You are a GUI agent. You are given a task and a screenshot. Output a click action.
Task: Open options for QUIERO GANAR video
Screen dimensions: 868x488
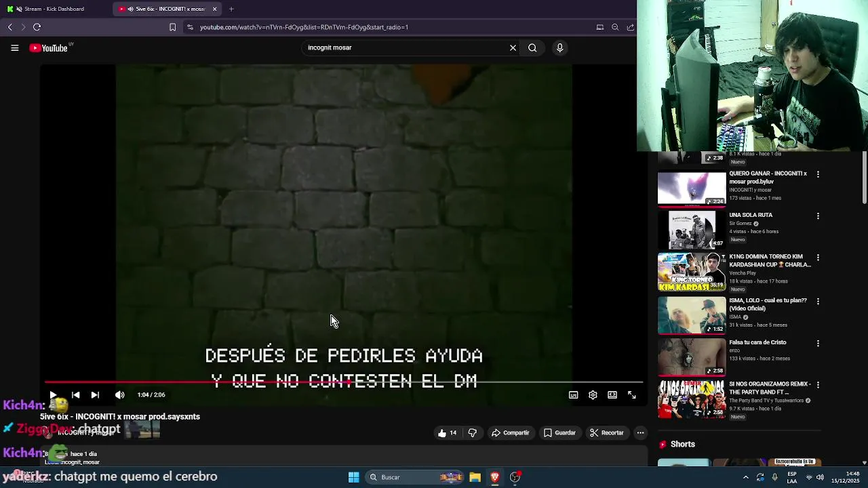coord(818,174)
